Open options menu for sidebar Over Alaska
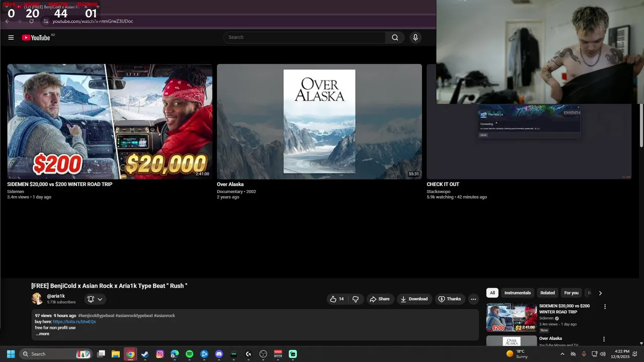Screen dimensions: 644x362 click(x=604, y=339)
